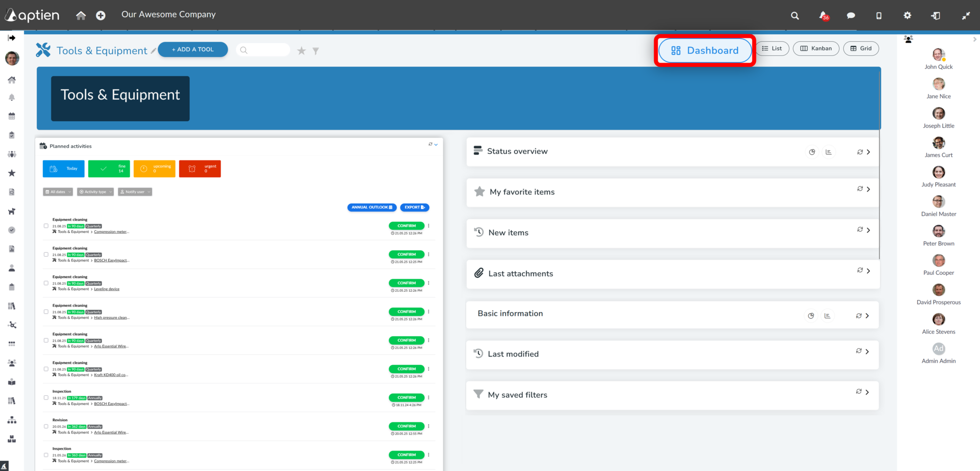Open kebab menu for Leveling device row
This screenshot has width=980, height=471.
(x=429, y=283)
